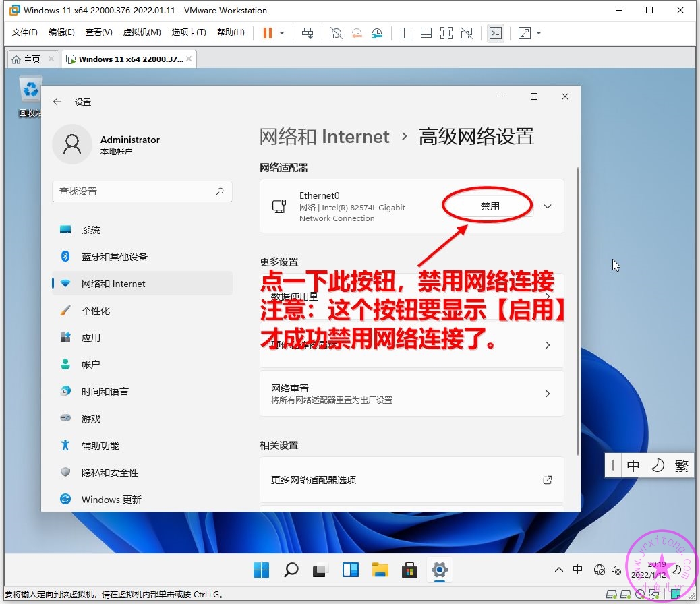Open the 帮助(H) menu
The image size is (700, 604).
pos(231,32)
